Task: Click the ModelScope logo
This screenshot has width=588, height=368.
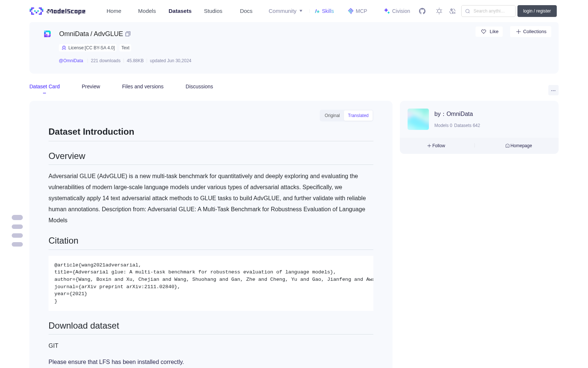Action: coord(57,11)
